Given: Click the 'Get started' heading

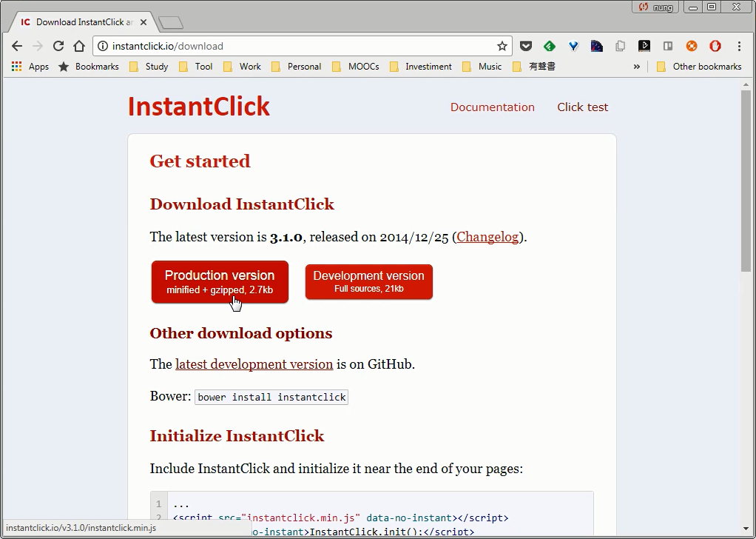Looking at the screenshot, I should click(200, 161).
